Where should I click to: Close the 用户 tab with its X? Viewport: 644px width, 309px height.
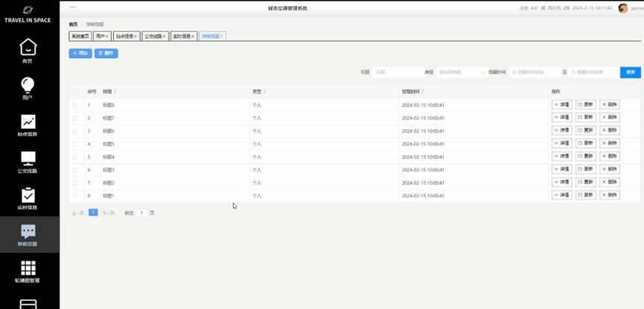106,36
